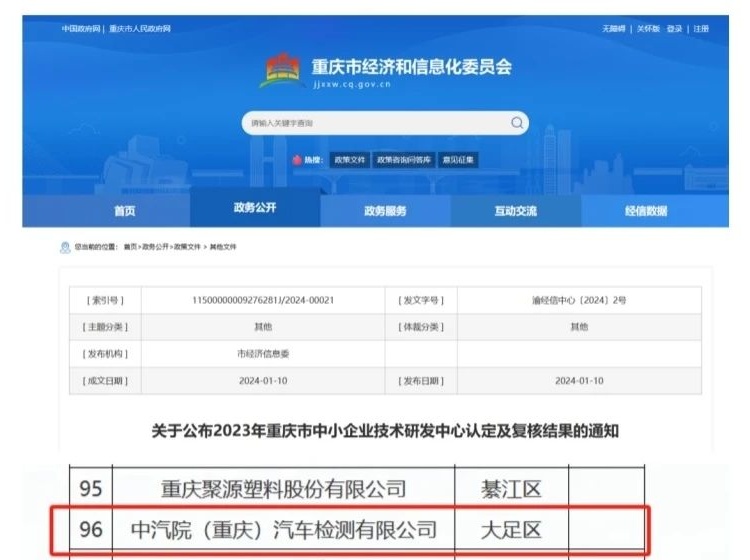Click the notice title 关于公布2023年重庆市中小企业技术研发中心认定及复核结果的通知
Image resolution: width=750 pixels, height=560 pixels.
(385, 431)
